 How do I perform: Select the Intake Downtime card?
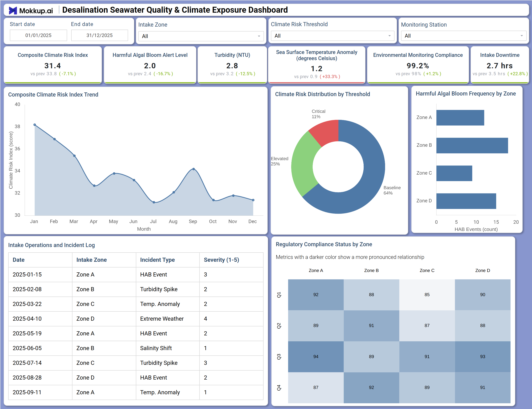coord(500,65)
